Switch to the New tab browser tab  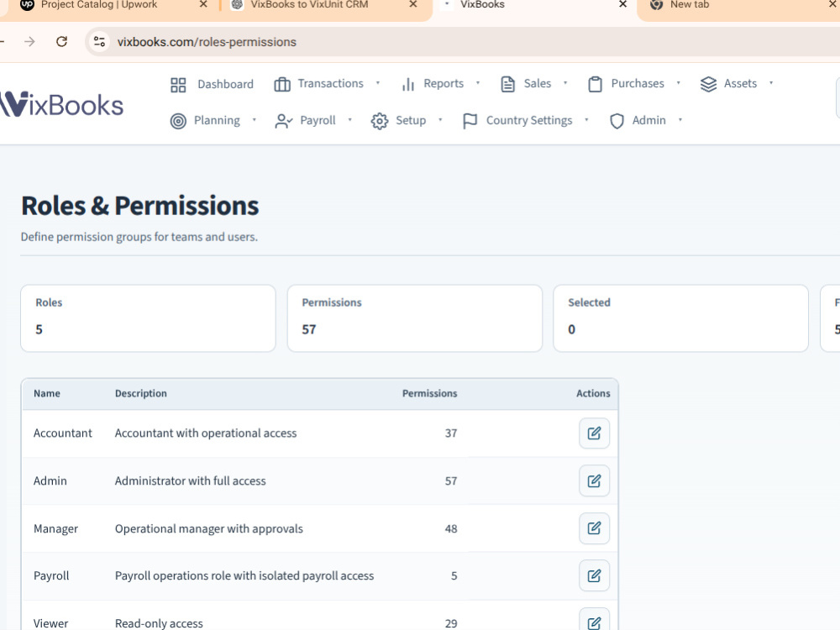coord(690,5)
